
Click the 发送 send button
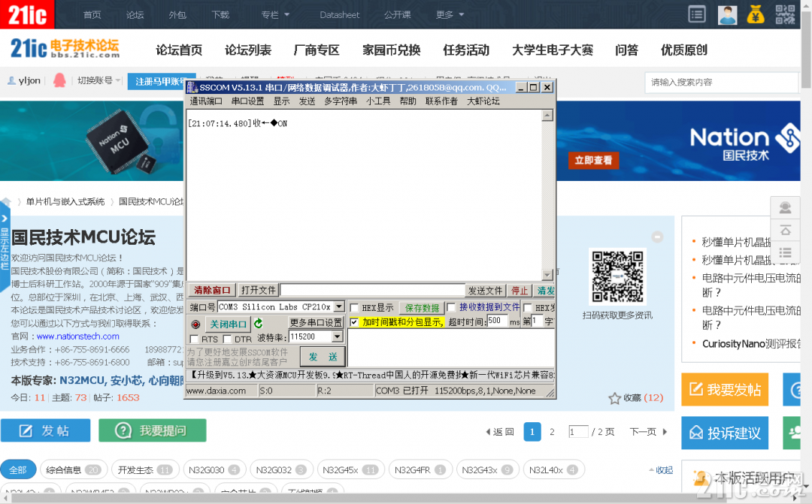[323, 357]
